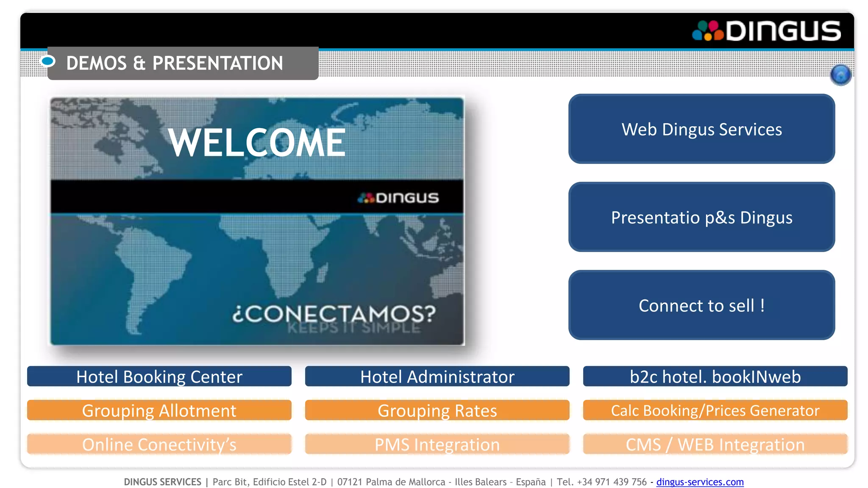This screenshot has height=488, width=868.
Task: Click the Online Conectivity's button
Action: [x=159, y=444]
